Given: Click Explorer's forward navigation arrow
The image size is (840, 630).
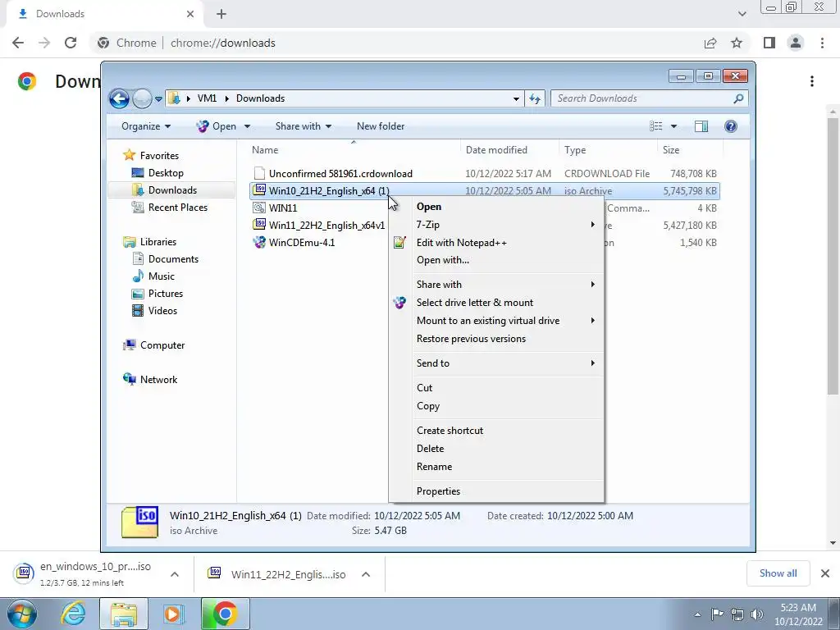Looking at the screenshot, I should [x=142, y=98].
